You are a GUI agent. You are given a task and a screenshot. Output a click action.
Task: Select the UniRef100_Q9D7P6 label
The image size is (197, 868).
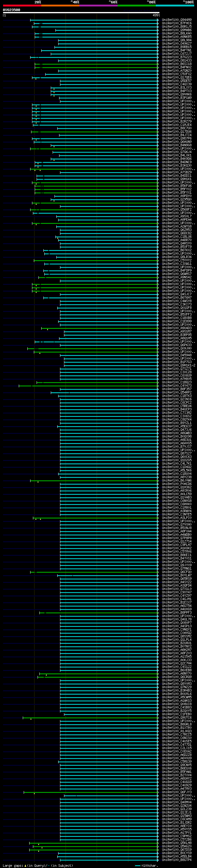pos(177,139)
